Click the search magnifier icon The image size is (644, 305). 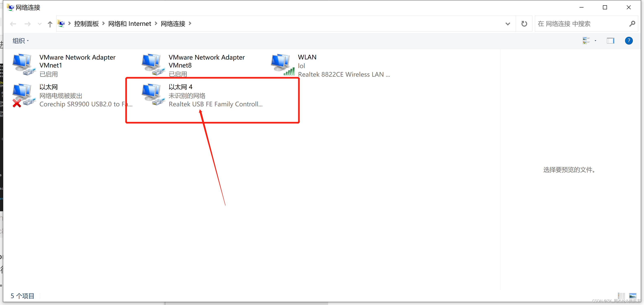pos(632,24)
